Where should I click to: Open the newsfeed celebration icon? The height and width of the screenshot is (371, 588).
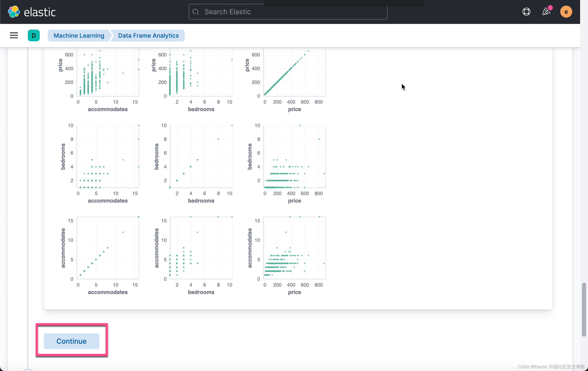[546, 12]
